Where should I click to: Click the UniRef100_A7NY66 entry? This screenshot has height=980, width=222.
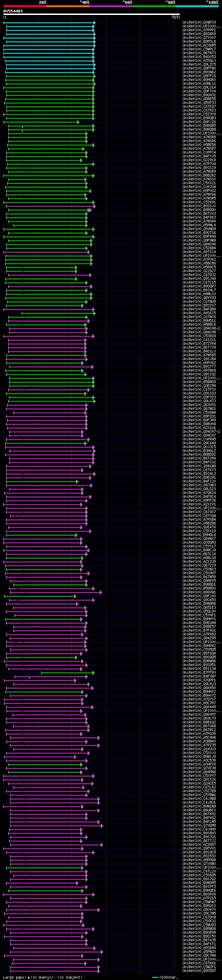[199, 194]
